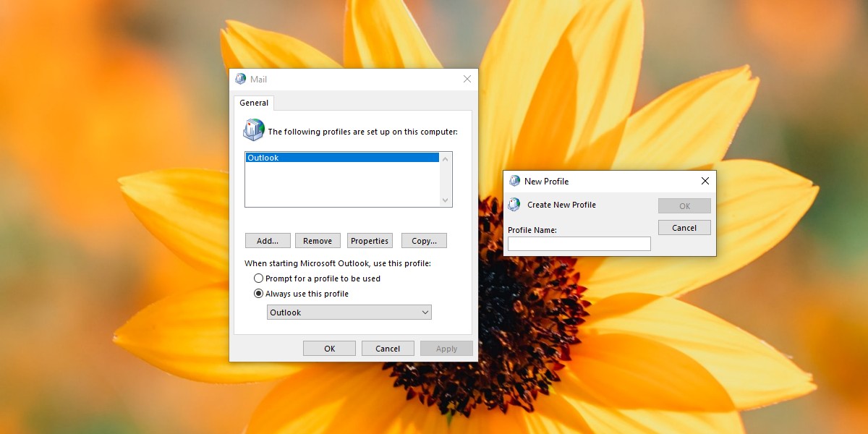Open the General tab in Mail window
The image size is (868, 434).
[254, 103]
